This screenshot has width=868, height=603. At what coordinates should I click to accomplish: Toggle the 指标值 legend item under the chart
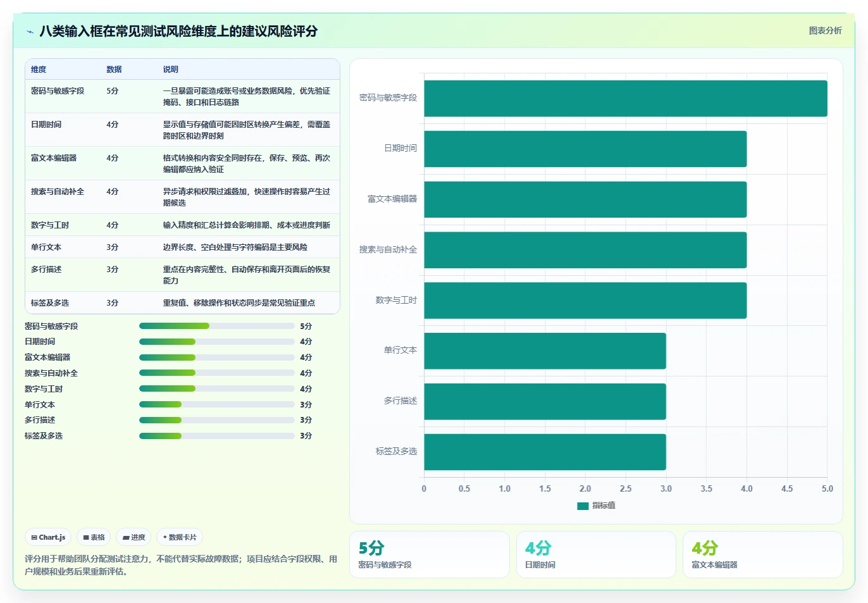(x=596, y=506)
